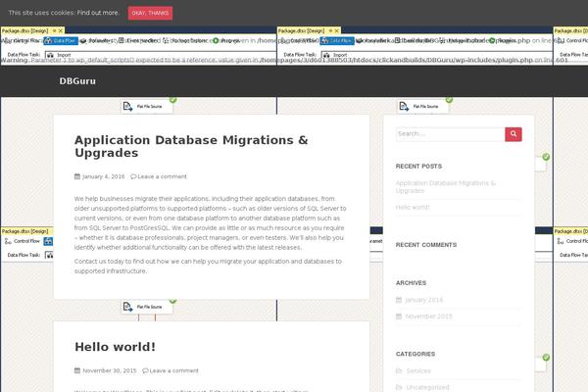
Task: Open the cookie 'Find out more' link
Action: coord(96,13)
